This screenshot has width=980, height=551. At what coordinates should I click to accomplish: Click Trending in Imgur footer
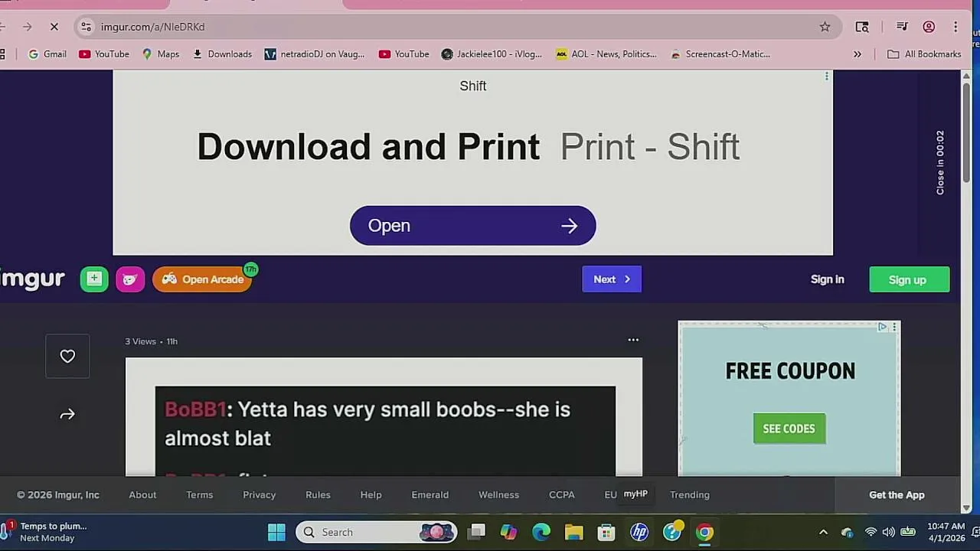[x=690, y=495]
